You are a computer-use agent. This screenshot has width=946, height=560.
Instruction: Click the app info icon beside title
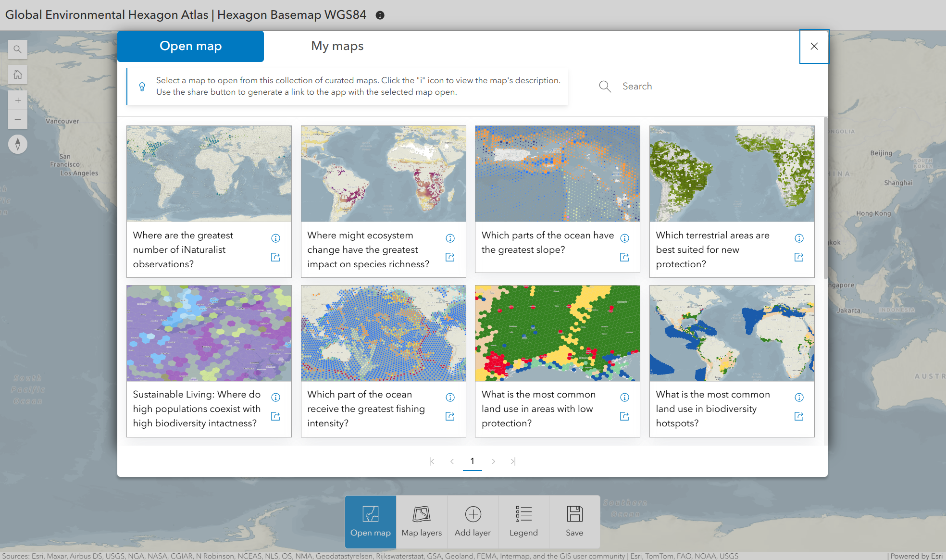[x=380, y=15]
